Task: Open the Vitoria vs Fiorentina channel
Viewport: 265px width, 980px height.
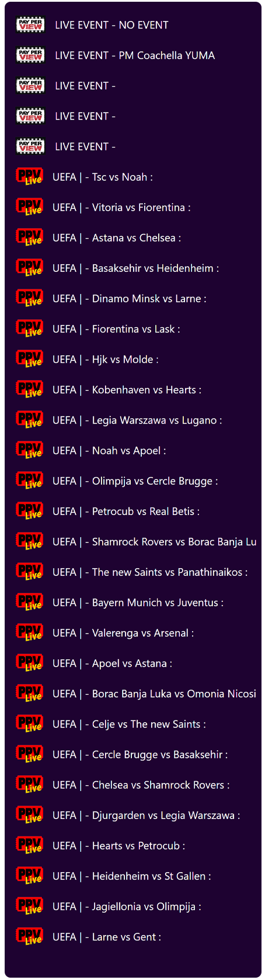Action: pyautogui.click(x=133, y=207)
